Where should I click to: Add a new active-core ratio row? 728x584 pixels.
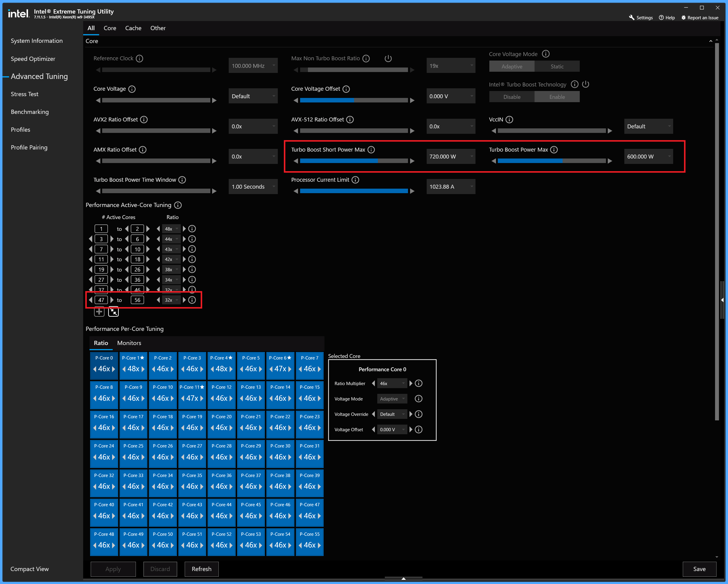(x=99, y=312)
